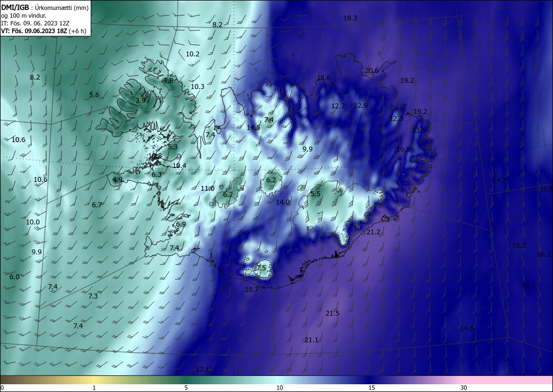Click the 13.5 value on the map
This screenshot has height=392, width=553.
coord(419,130)
